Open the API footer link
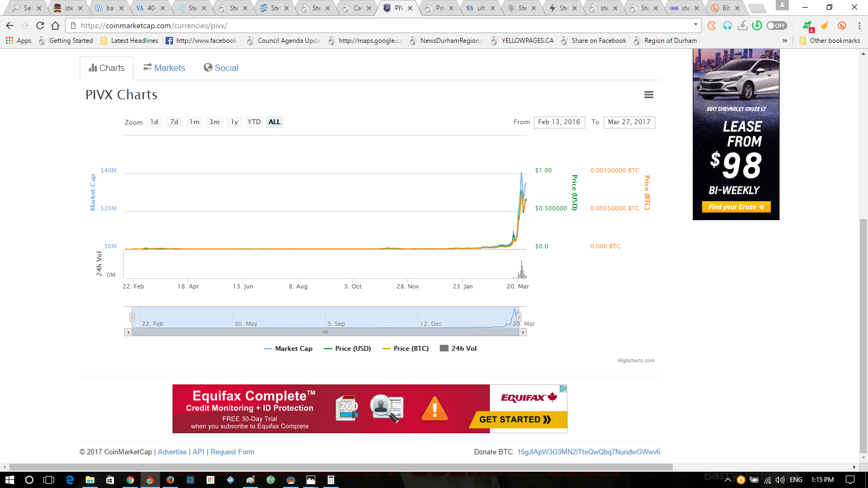Image resolution: width=868 pixels, height=488 pixels. tap(199, 452)
